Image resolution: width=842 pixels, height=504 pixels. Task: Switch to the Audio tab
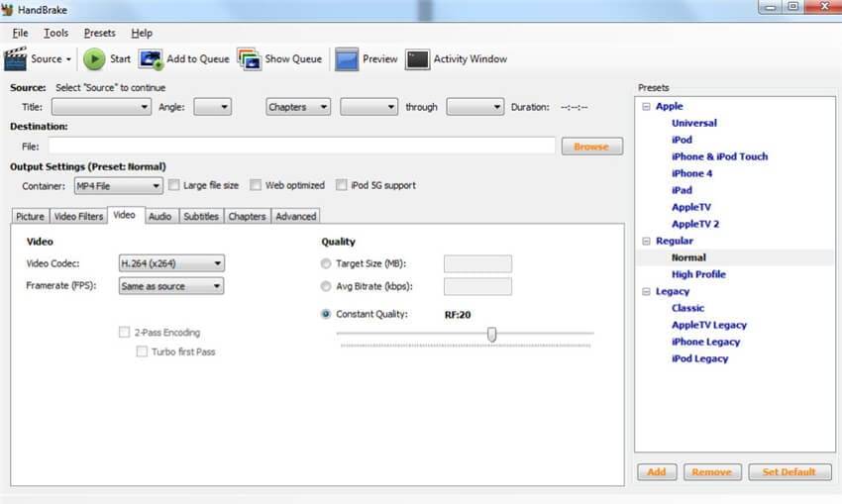(159, 216)
